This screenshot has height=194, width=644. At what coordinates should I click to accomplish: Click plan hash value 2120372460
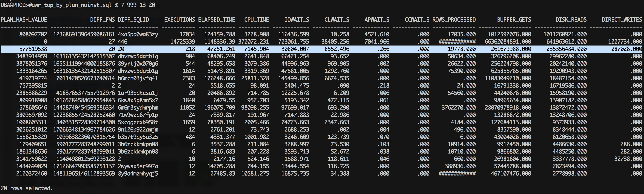[x=31, y=173]
